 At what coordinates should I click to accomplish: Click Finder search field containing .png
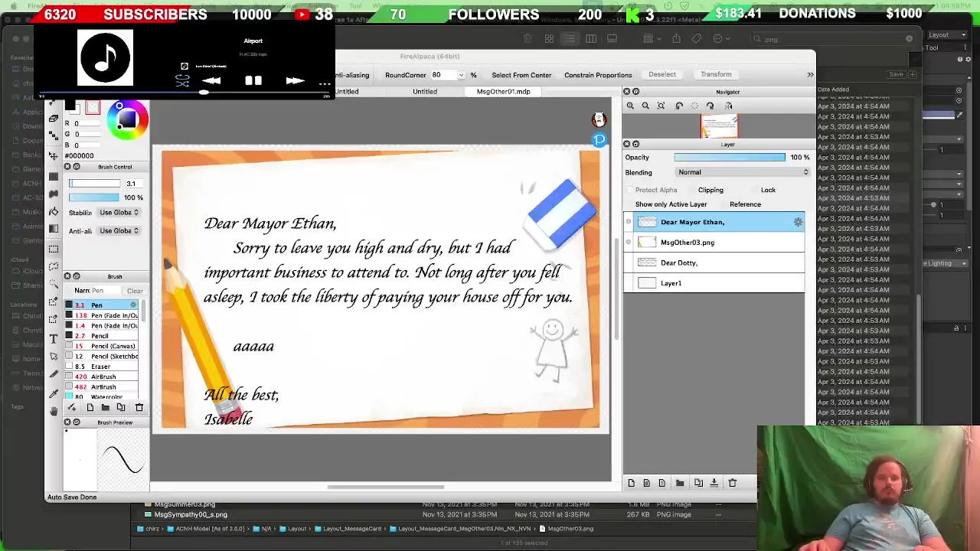click(833, 39)
